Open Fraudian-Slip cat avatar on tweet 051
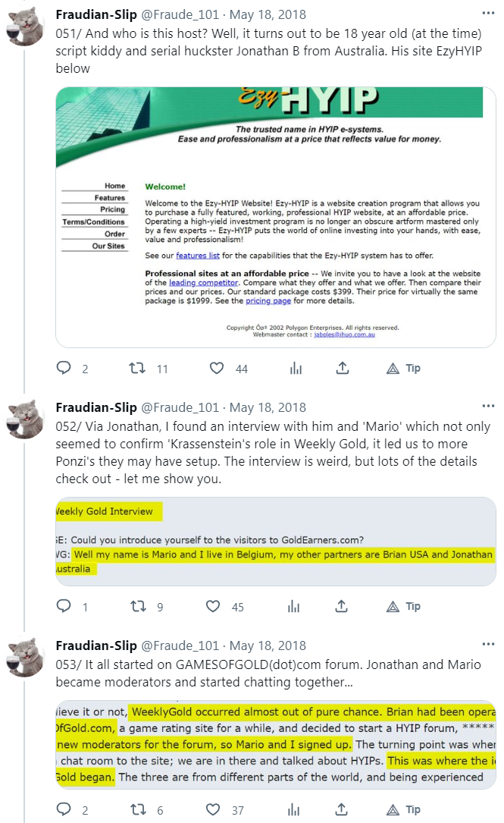This screenshot has width=504, height=823. 25,25
